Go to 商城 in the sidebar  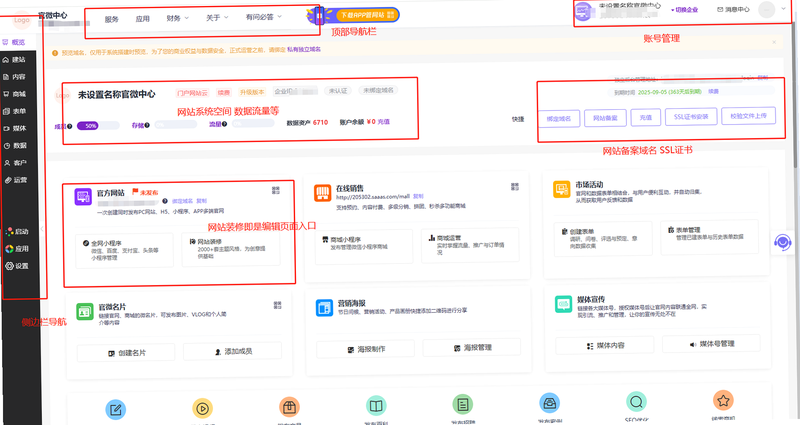[14, 94]
